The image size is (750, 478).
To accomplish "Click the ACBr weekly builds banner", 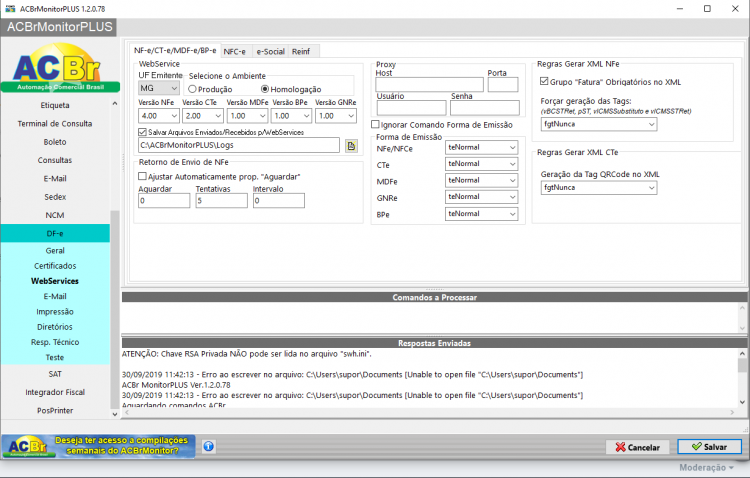I will (99, 446).
